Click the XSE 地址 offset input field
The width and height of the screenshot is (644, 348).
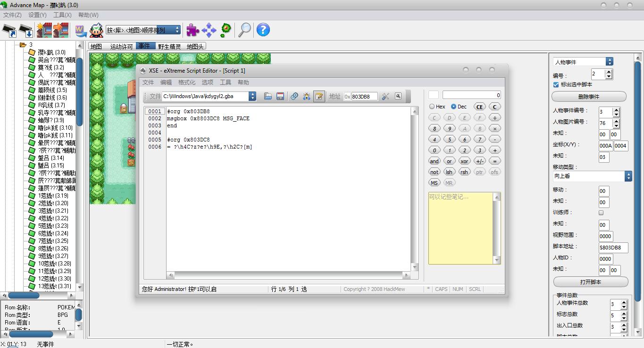point(365,96)
